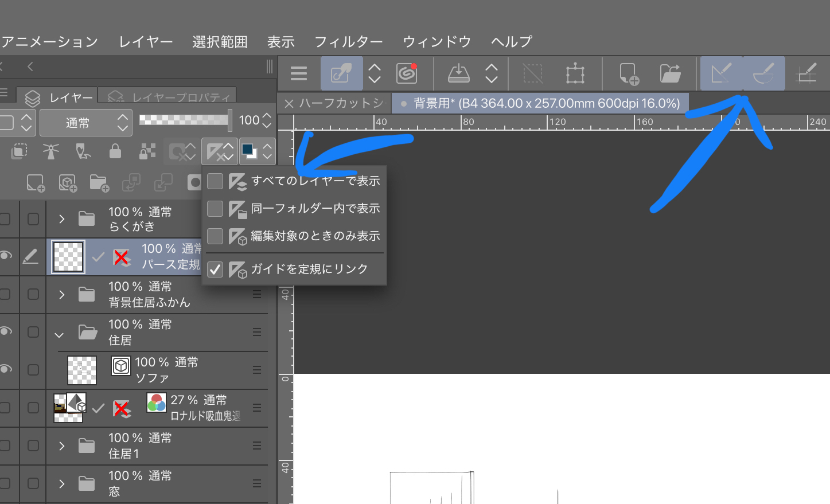This screenshot has width=830, height=504.
Task: Enable the snap to ruler icon
Action: pyautogui.click(x=721, y=73)
